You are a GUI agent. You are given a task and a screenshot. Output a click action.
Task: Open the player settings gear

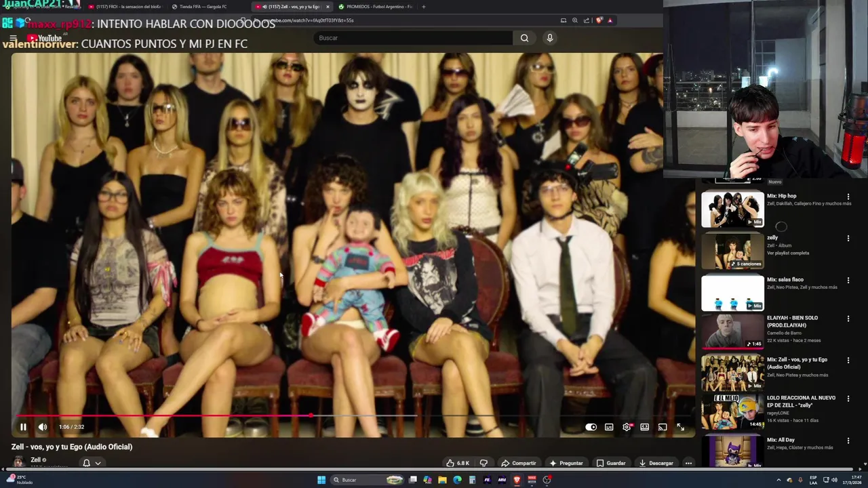click(x=627, y=427)
